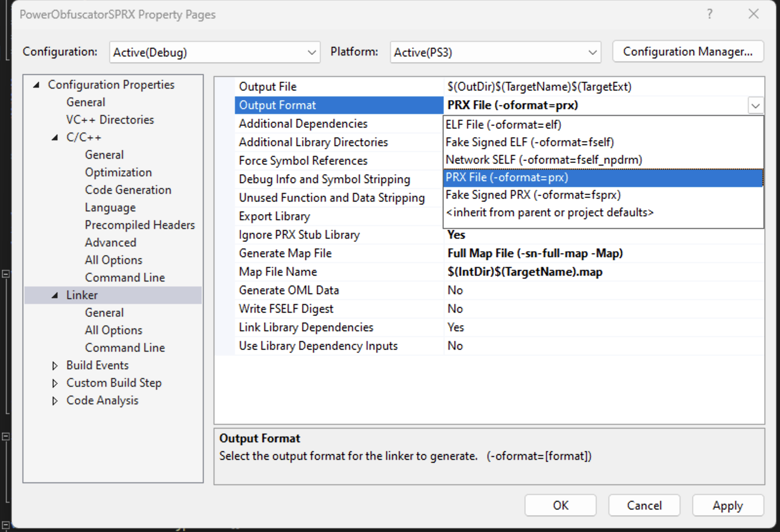Click the Yes value of Ignore PRX Stub Library
Viewport: 780px width, 532px height.
point(456,235)
